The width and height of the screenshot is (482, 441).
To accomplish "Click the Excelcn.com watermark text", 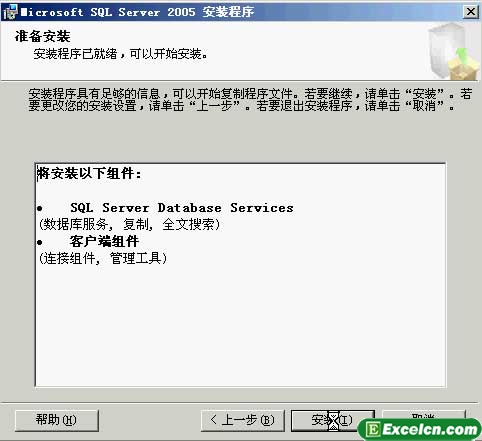I will click(x=430, y=429).
